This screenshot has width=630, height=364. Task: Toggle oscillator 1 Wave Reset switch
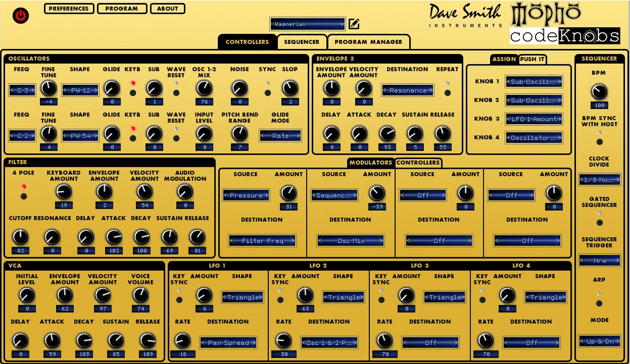176,93
